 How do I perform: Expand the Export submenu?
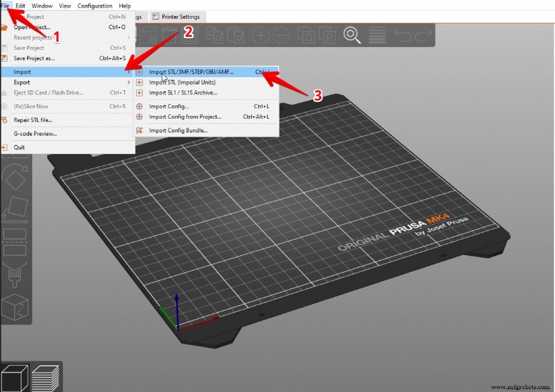67,82
